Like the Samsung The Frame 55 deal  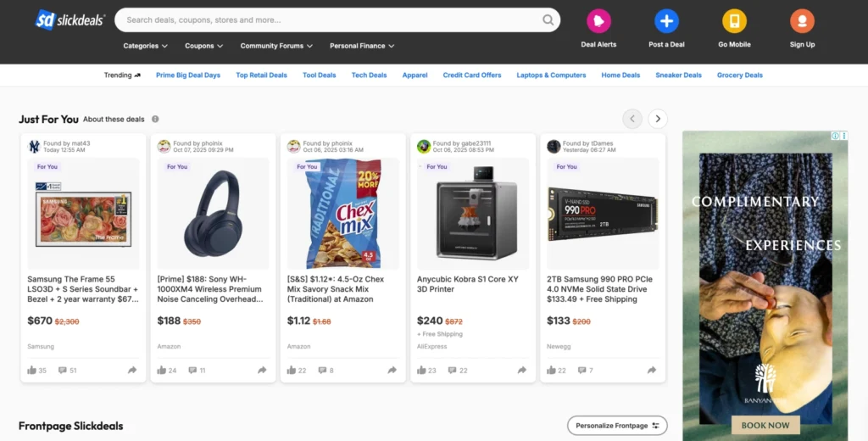pos(32,371)
